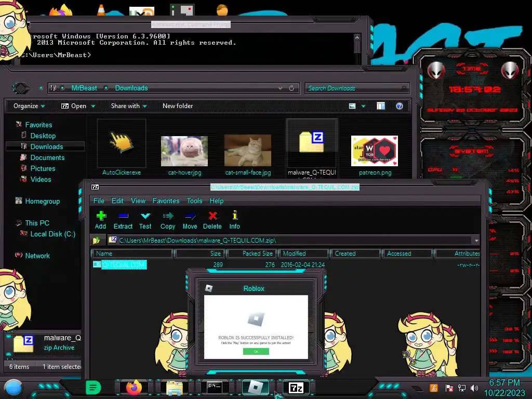
Task: Click the Explorer back navigation button
Action: point(21,88)
